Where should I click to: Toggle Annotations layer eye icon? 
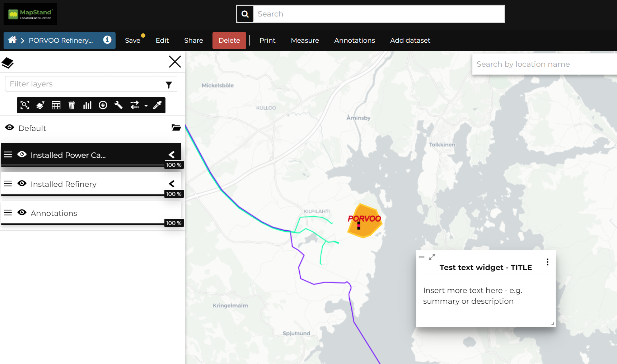click(x=22, y=213)
